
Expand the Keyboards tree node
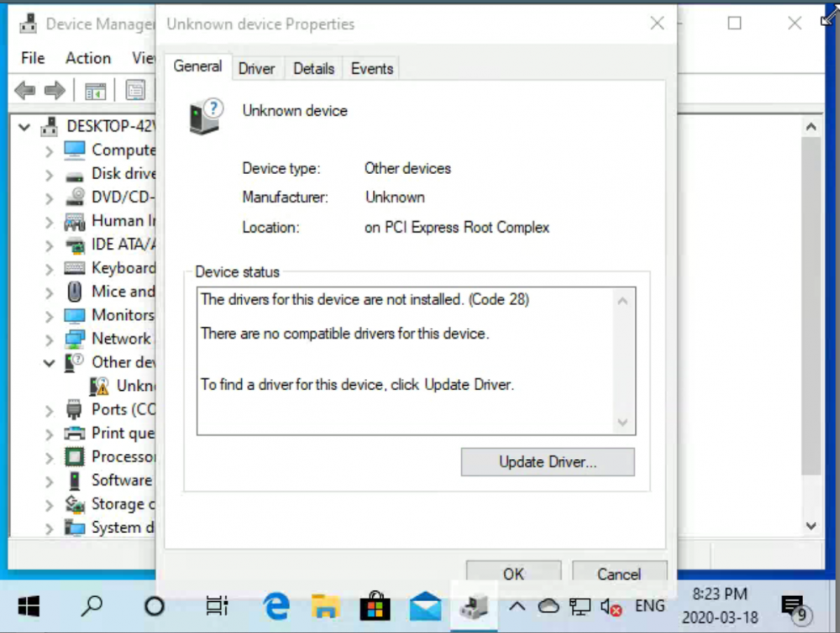(x=50, y=269)
